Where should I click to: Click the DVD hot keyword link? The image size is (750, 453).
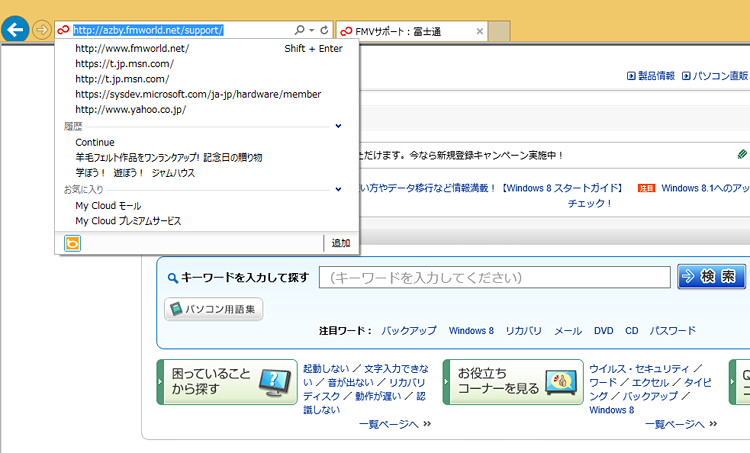[604, 331]
